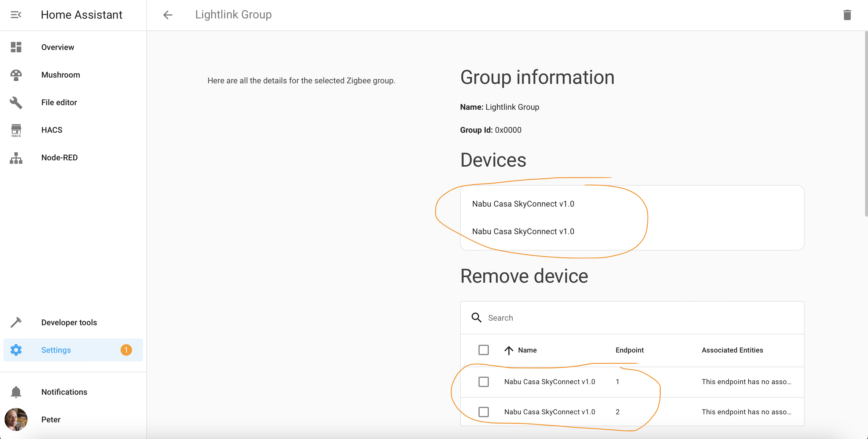Viewport: 868px width, 439px height.
Task: Open the Mushroom dashboard
Action: [x=61, y=74]
